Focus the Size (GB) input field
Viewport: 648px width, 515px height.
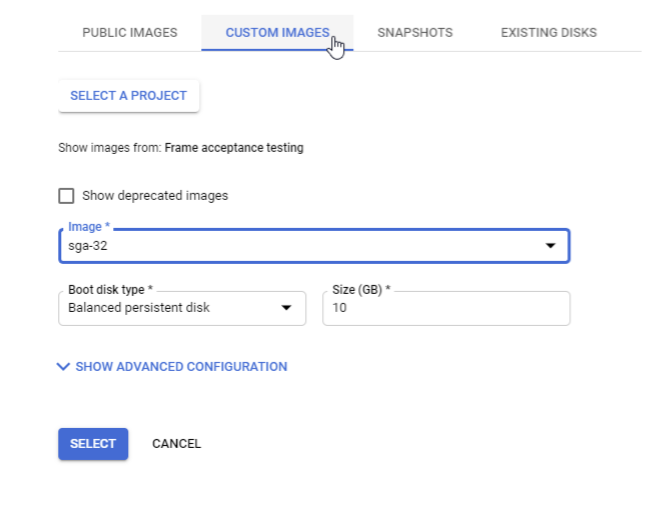tap(445, 309)
